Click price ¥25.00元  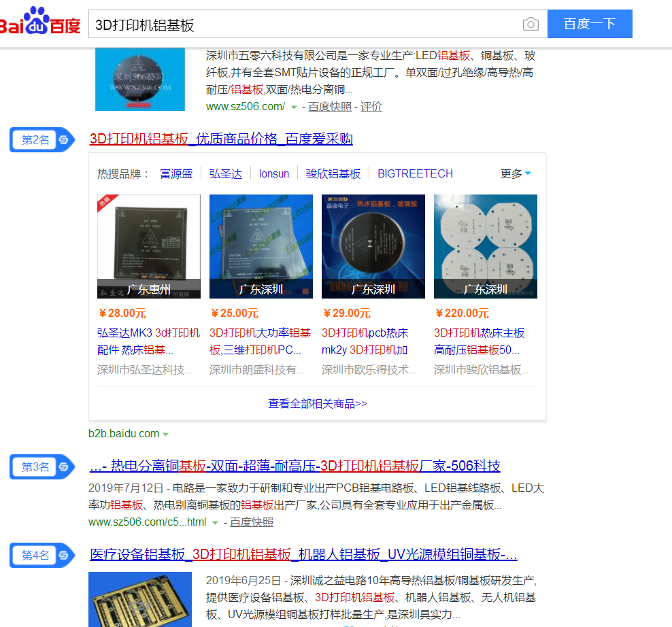click(x=235, y=313)
